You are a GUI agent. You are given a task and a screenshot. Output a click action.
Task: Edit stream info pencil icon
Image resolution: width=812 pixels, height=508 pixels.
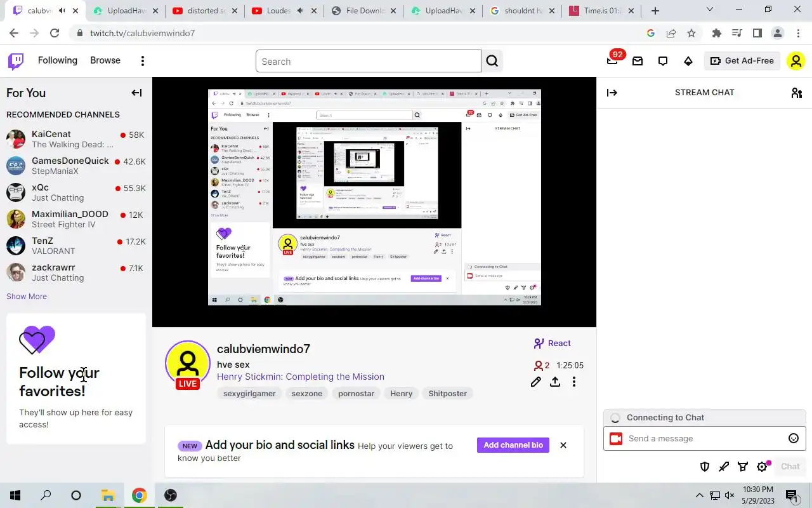click(536, 382)
